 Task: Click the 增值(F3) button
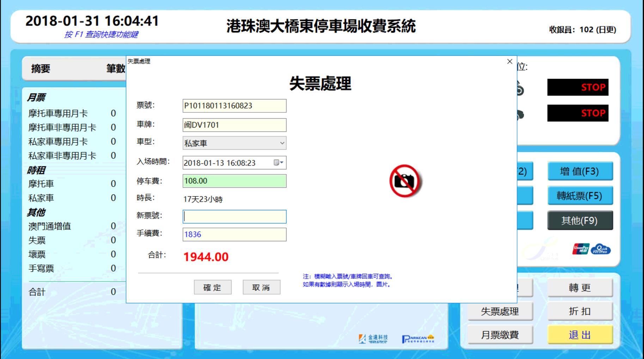[580, 171]
